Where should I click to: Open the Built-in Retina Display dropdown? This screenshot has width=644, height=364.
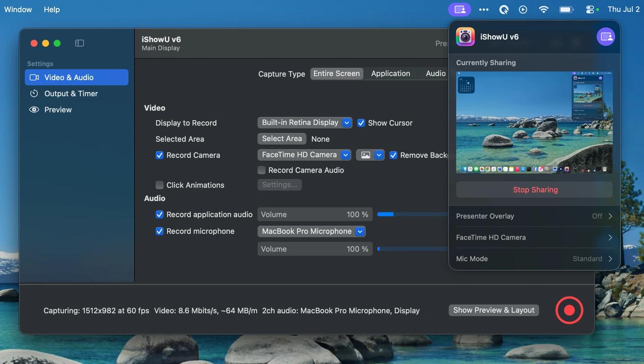(304, 123)
